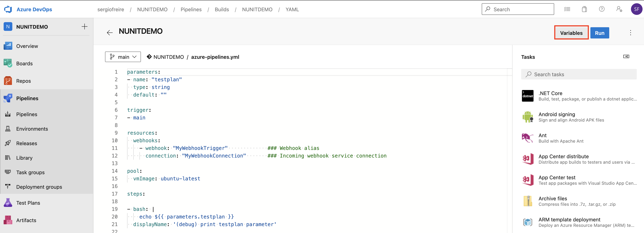Click the Overview sidebar icon
The height and width of the screenshot is (233, 644).
pos(8,46)
